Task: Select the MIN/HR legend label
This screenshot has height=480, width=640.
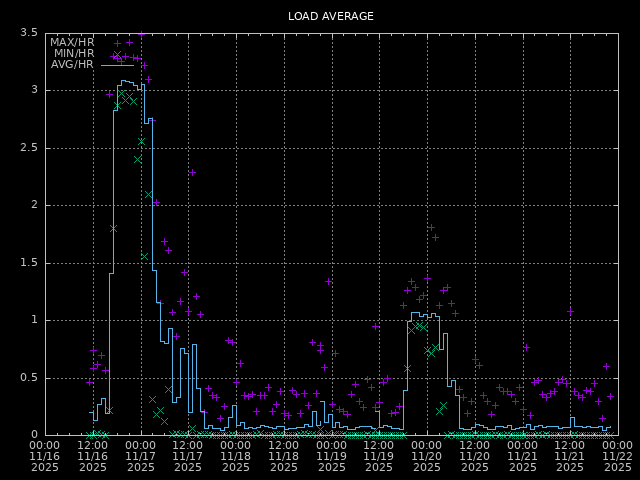Action: click(x=73, y=53)
